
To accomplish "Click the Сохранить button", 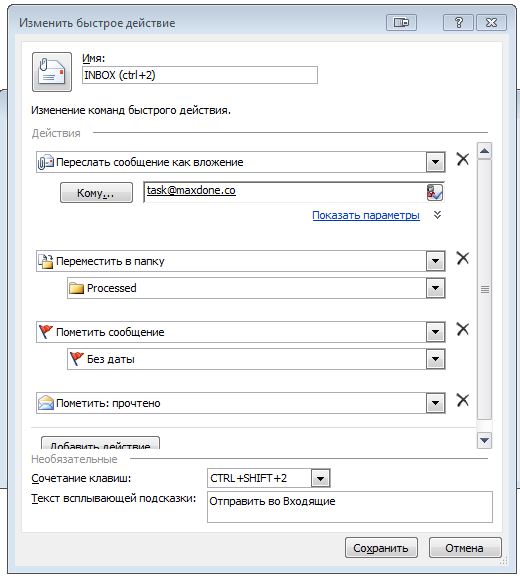I will tap(381, 548).
